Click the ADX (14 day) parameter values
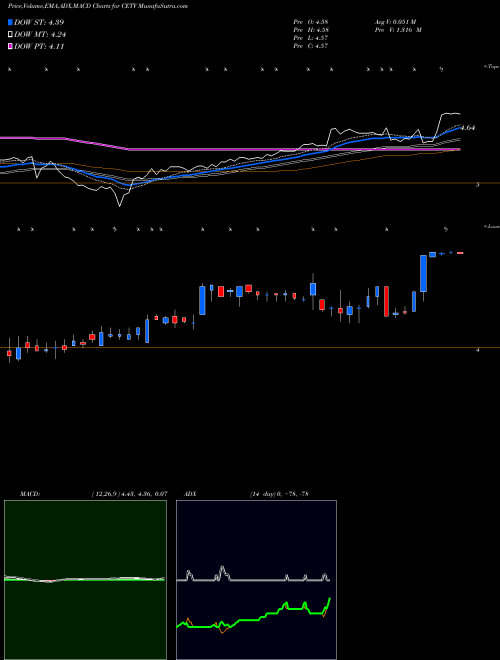 279,494
